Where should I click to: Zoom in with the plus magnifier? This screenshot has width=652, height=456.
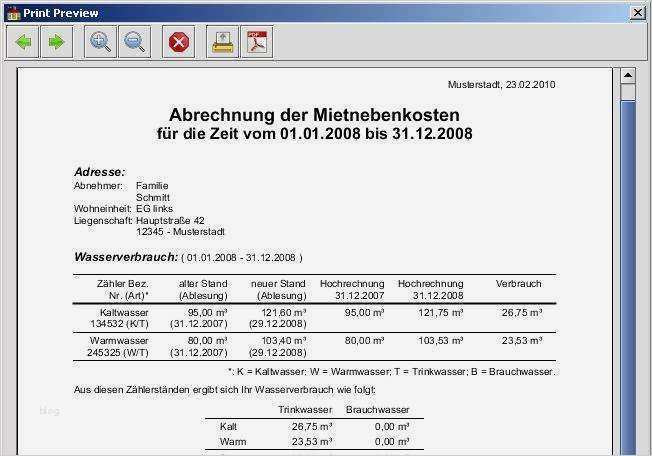point(100,42)
